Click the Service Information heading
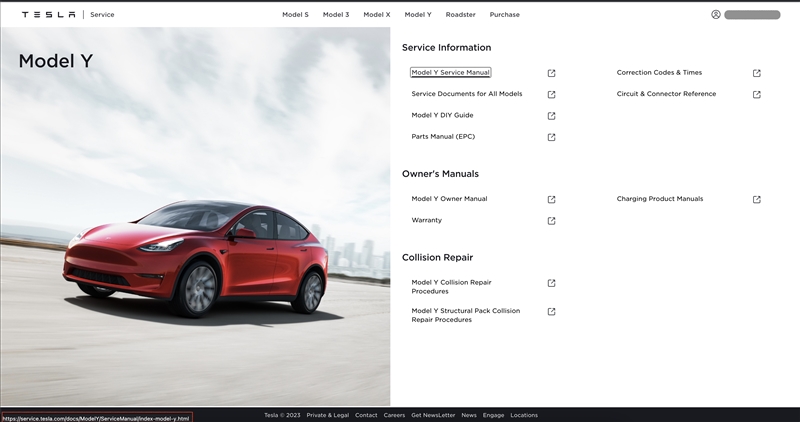 click(446, 47)
